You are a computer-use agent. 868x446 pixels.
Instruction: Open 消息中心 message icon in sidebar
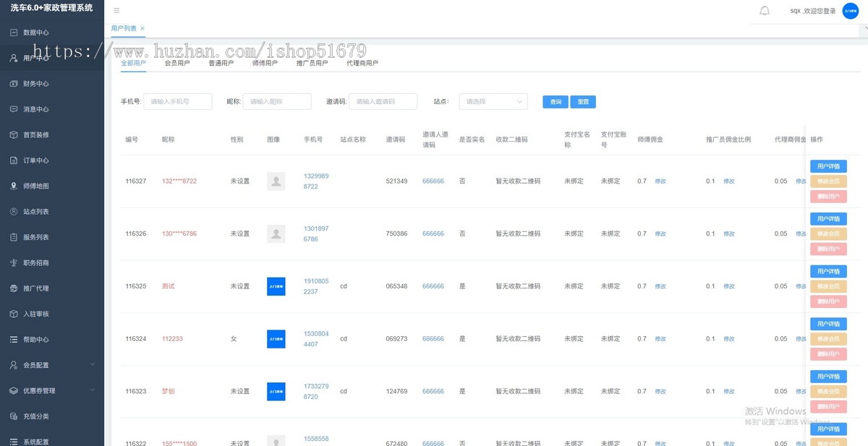click(x=14, y=109)
